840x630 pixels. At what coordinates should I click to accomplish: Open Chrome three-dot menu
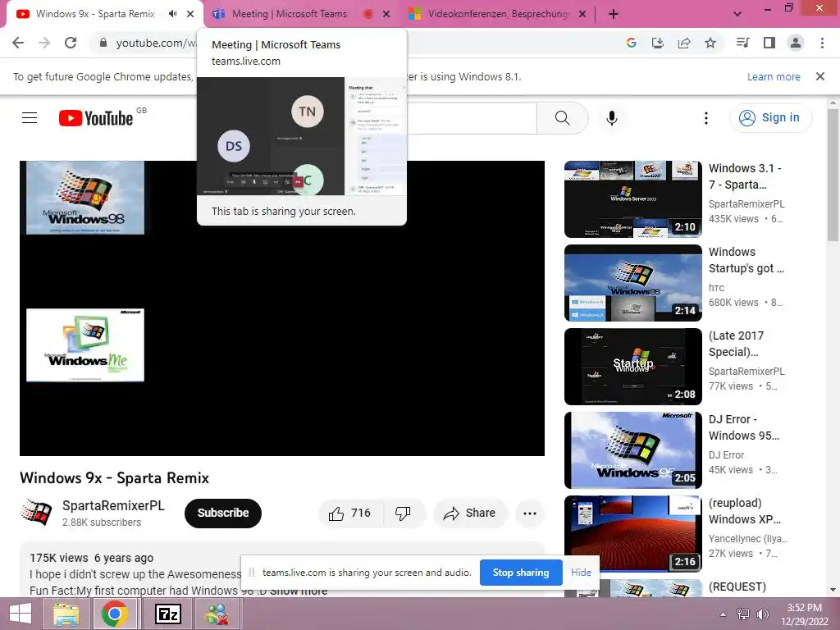point(822,43)
